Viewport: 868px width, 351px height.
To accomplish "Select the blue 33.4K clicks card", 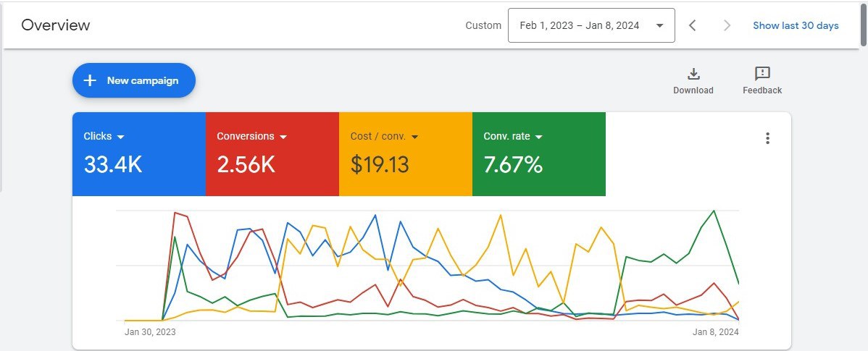I will coord(139,154).
